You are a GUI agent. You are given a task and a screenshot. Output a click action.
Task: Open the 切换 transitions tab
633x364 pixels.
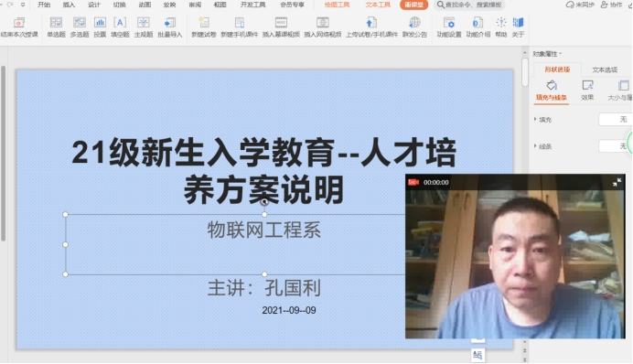point(119,5)
